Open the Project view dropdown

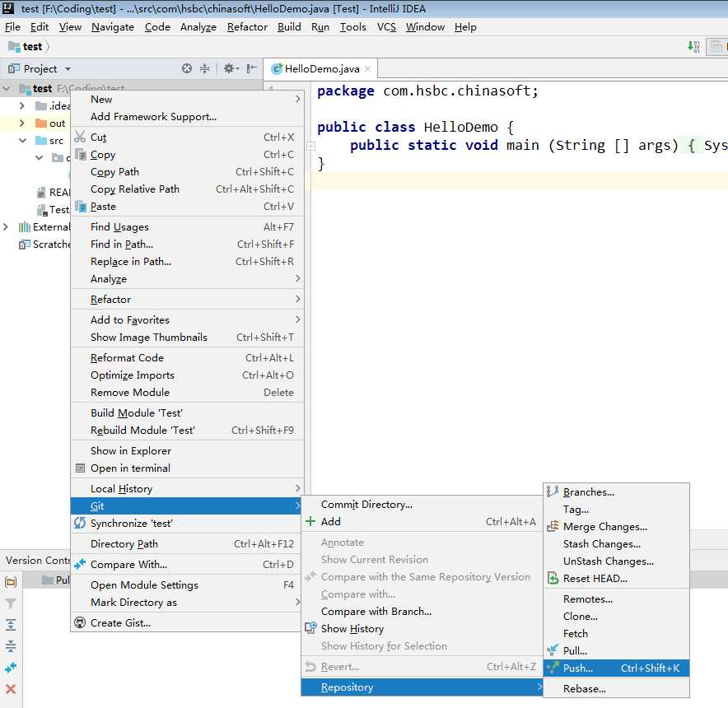pos(68,68)
